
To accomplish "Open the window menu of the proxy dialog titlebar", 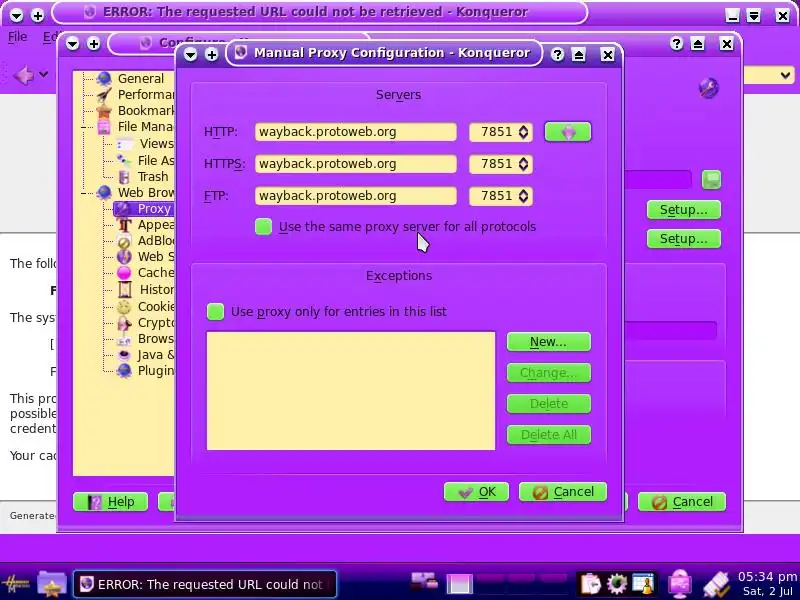I will [190, 54].
